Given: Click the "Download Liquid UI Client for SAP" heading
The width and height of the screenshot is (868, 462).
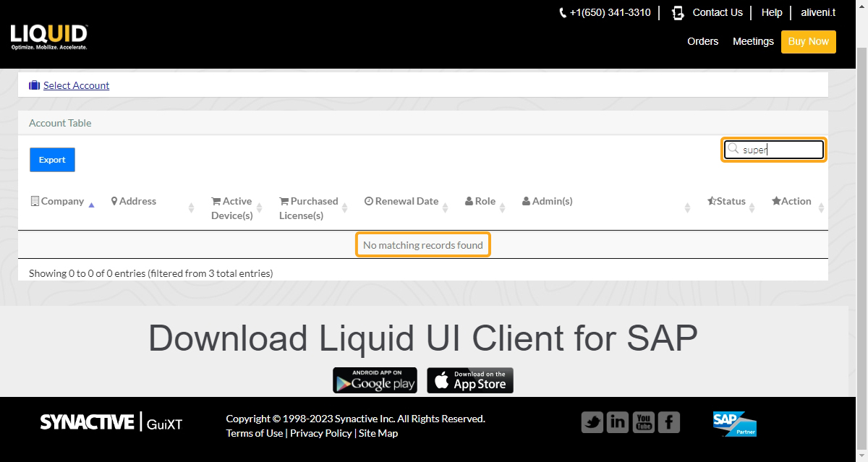Looking at the screenshot, I should click(423, 338).
